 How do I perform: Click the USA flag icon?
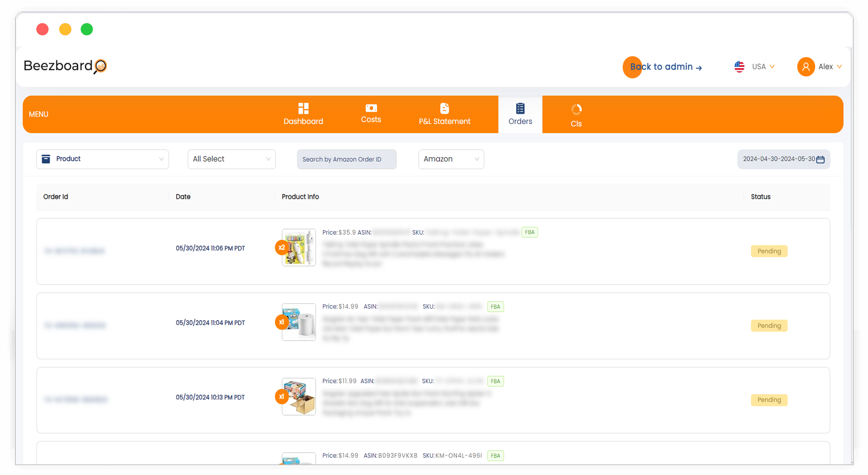[739, 67]
